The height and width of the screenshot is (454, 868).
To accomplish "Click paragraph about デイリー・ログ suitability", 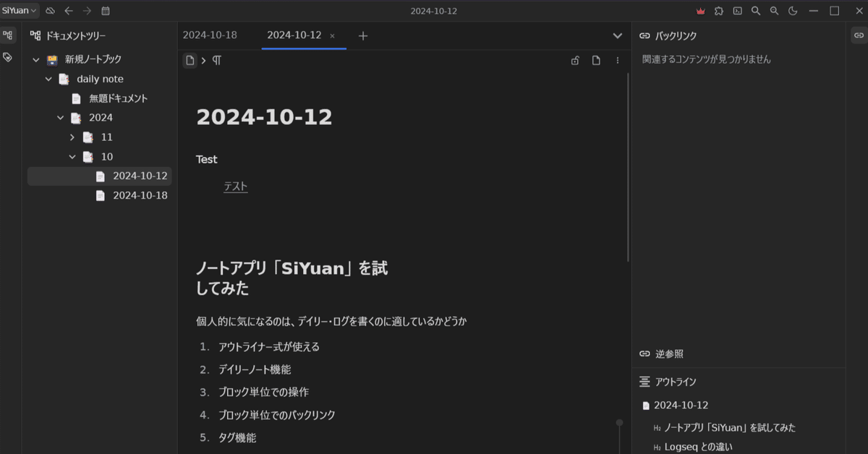I will [x=331, y=321].
